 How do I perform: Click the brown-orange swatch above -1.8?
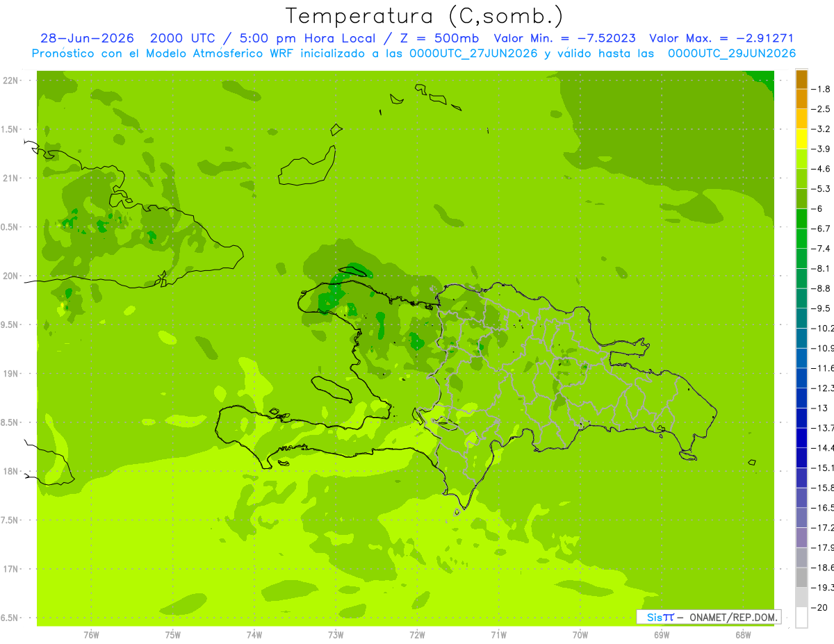(801, 79)
